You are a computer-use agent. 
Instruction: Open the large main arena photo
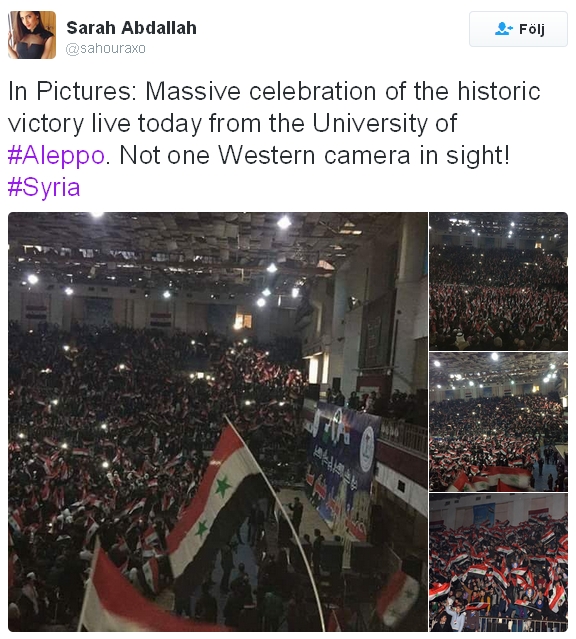pyautogui.click(x=218, y=422)
